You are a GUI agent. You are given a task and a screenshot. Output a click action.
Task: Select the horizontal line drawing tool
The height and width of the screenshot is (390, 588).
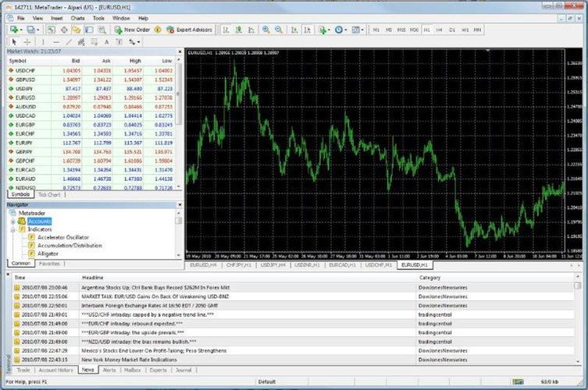coord(56,42)
